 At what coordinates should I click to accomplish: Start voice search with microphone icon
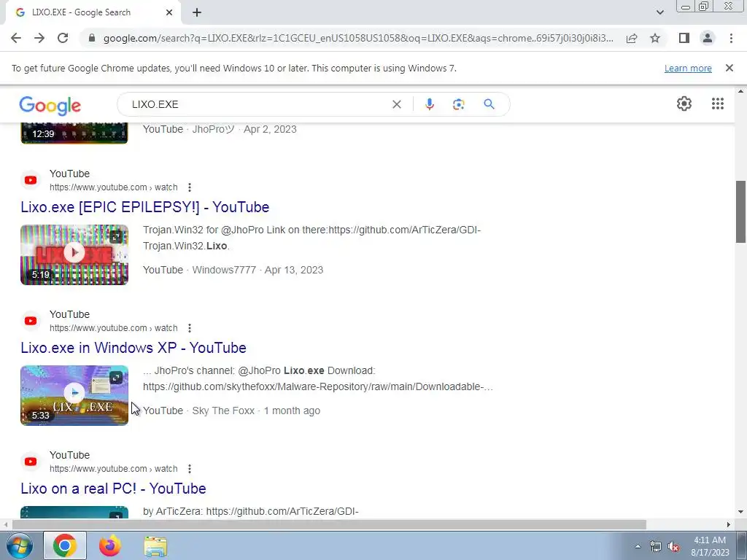point(430,104)
